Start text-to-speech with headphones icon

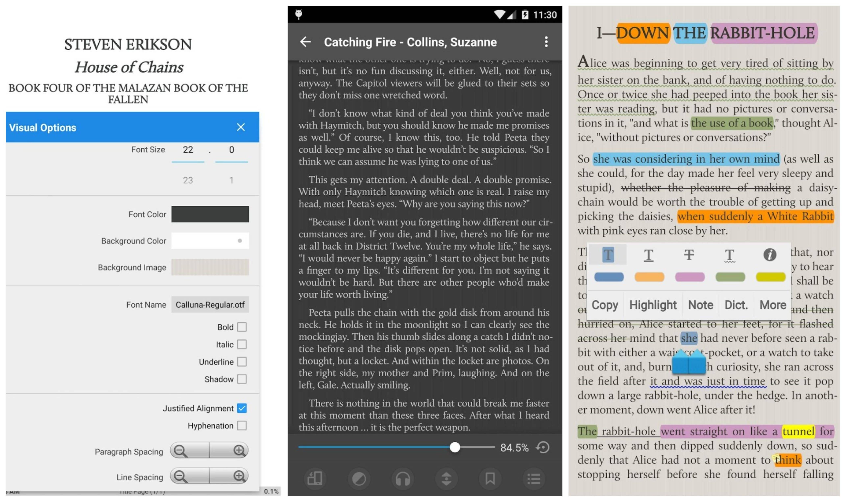click(403, 479)
